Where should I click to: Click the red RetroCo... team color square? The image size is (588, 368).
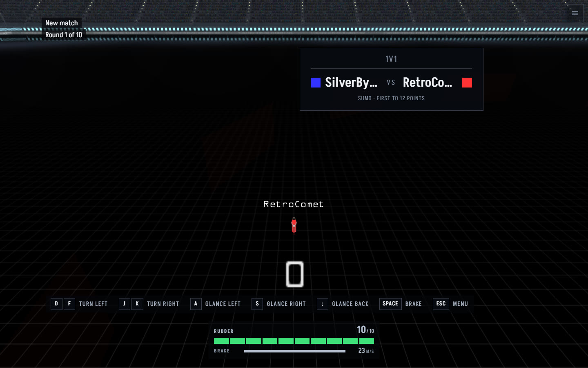point(467,83)
